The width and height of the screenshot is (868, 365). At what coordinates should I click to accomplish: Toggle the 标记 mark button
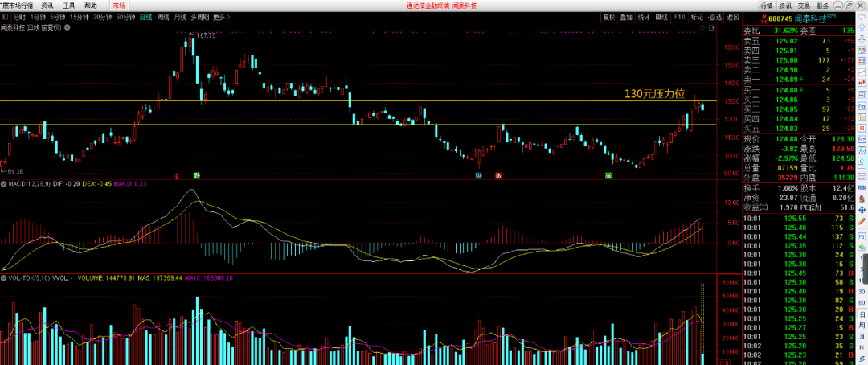click(x=697, y=17)
